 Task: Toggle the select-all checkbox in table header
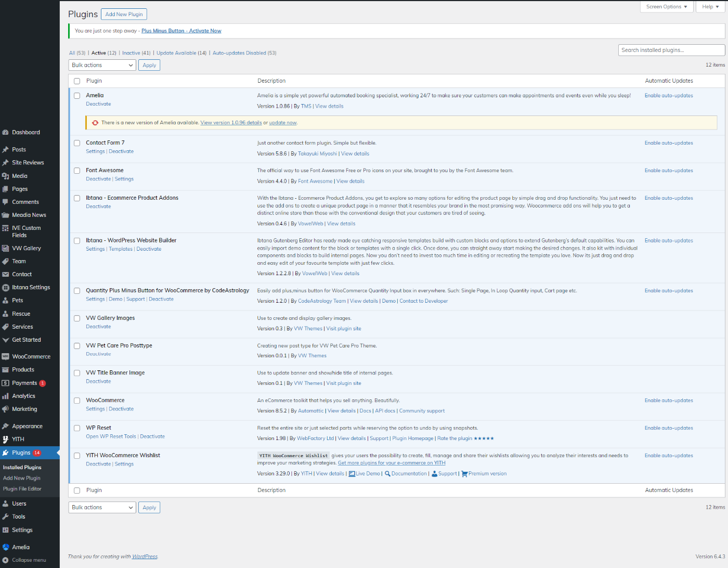tap(77, 81)
